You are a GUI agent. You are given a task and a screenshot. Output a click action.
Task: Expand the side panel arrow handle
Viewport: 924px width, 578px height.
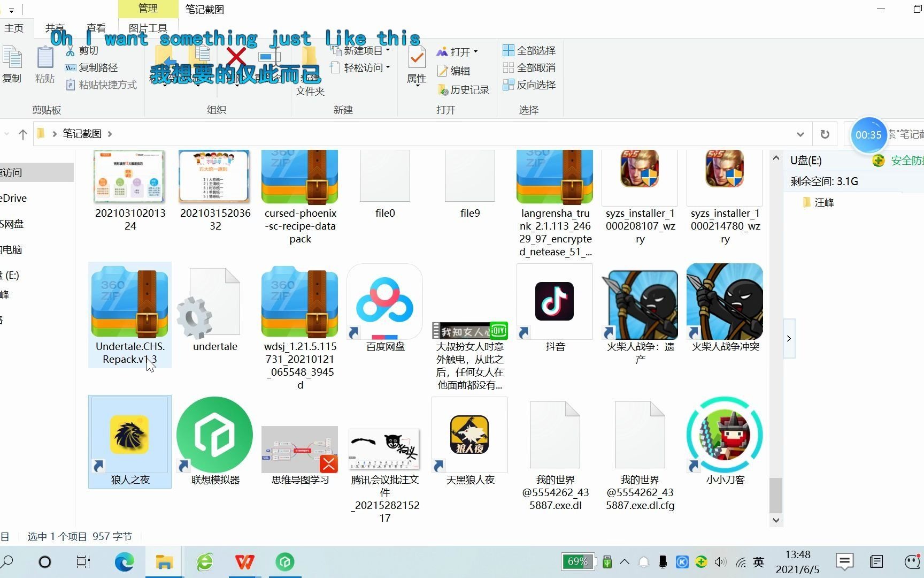click(789, 338)
